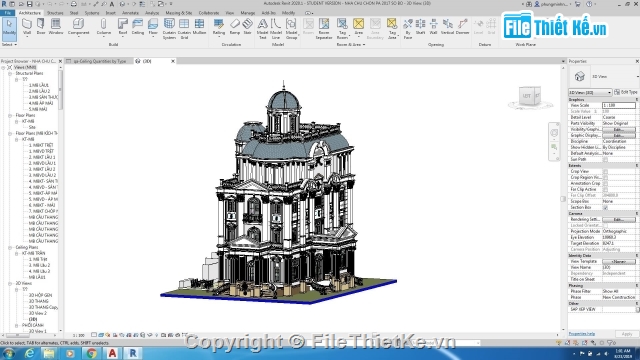Collapse the Floor Plans tree node

pyautogui.click(x=10, y=116)
